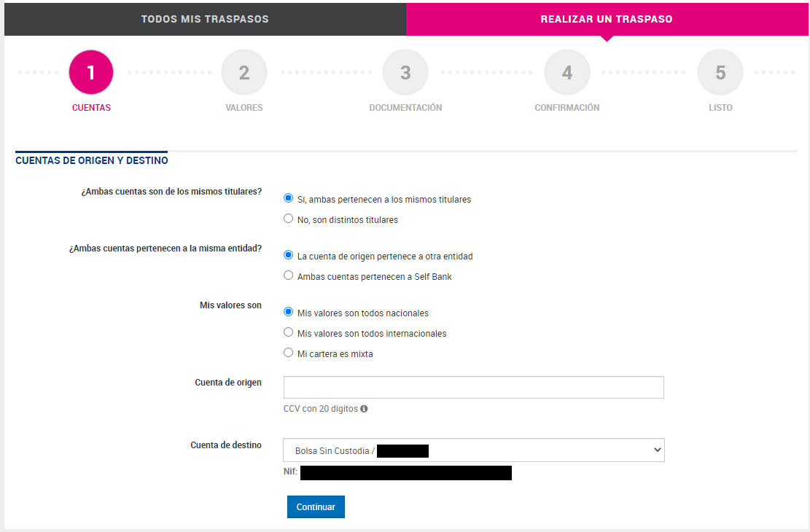Click the Valores step label
Image resolution: width=810 pixels, height=532 pixels.
pos(244,108)
